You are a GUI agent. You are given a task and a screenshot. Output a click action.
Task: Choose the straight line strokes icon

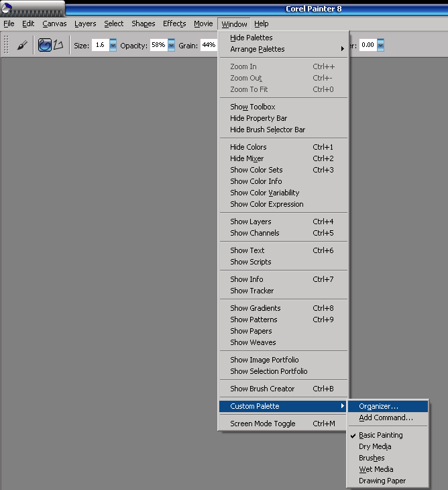click(58, 45)
